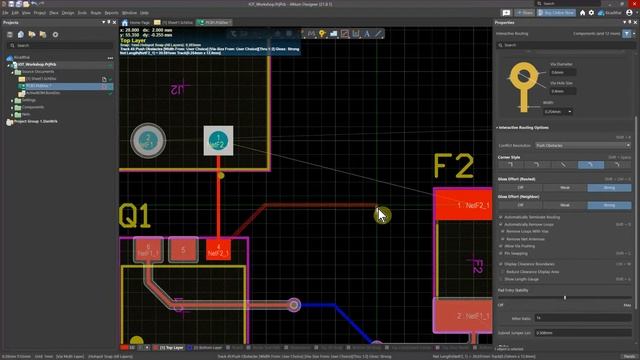This screenshot has height=360, width=640.
Task: Set Gloss Effort (Routed) to Weak
Action: (565, 188)
